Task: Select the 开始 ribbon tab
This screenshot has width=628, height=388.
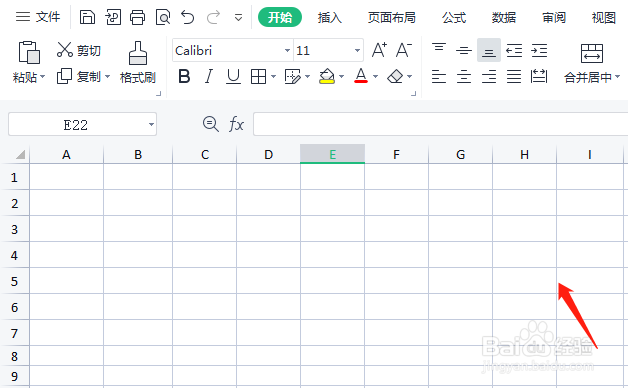Action: [x=280, y=17]
